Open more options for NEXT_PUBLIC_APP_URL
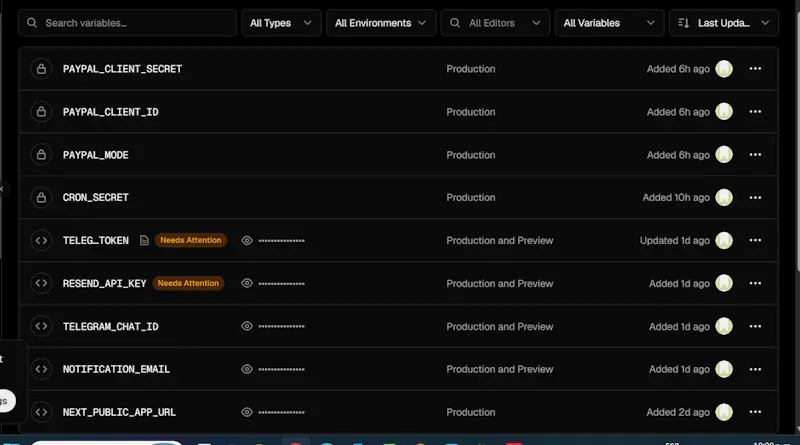The width and height of the screenshot is (800, 445). click(x=755, y=412)
